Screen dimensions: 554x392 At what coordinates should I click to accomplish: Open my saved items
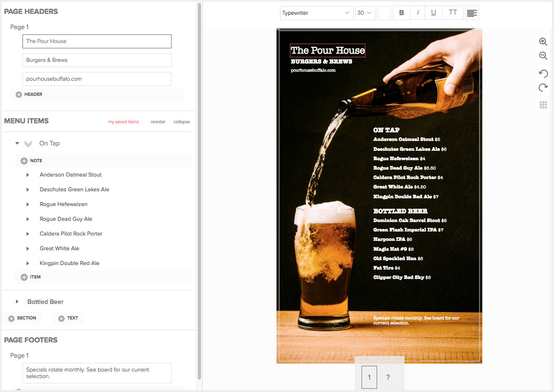(123, 122)
